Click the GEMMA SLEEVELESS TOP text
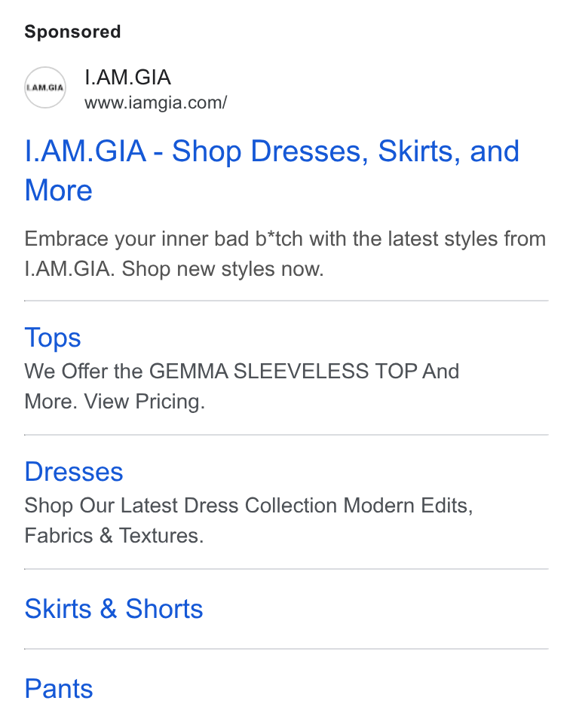Image resolution: width=573 pixels, height=728 pixels. click(x=283, y=371)
